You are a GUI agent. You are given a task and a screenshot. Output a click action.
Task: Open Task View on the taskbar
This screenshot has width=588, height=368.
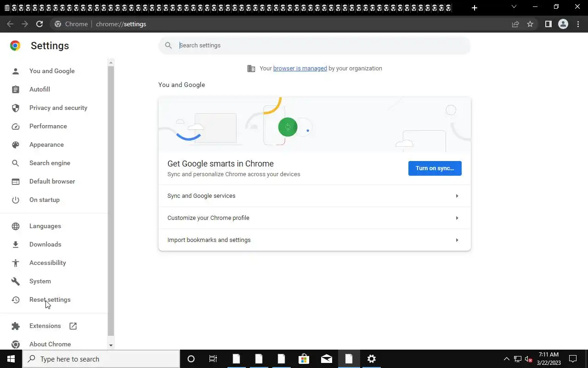213,359
